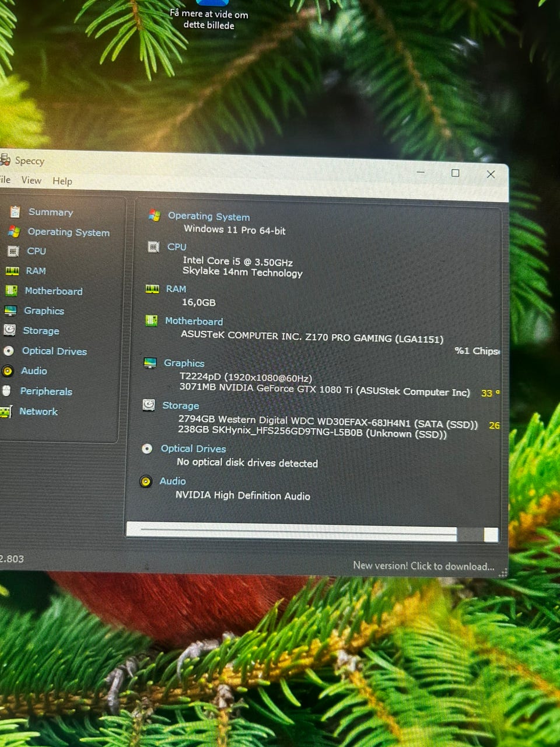The height and width of the screenshot is (747, 560).
Task: Click the Graphics monitor icon in summary pane
Action: [x=150, y=363]
